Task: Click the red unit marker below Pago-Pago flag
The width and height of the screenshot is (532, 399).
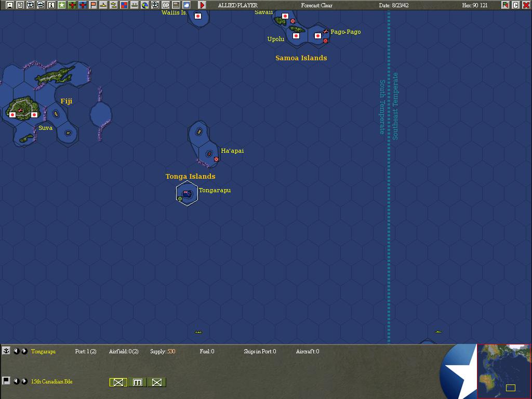Action: point(325,41)
